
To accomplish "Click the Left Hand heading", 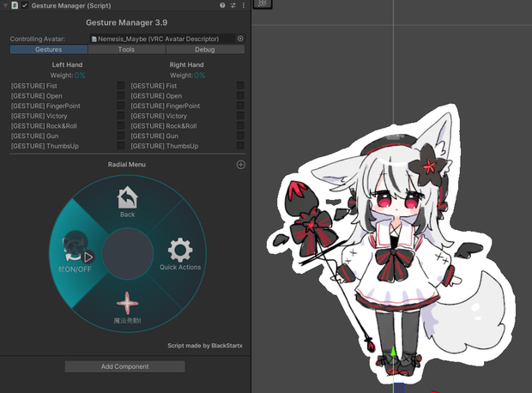I will point(67,65).
